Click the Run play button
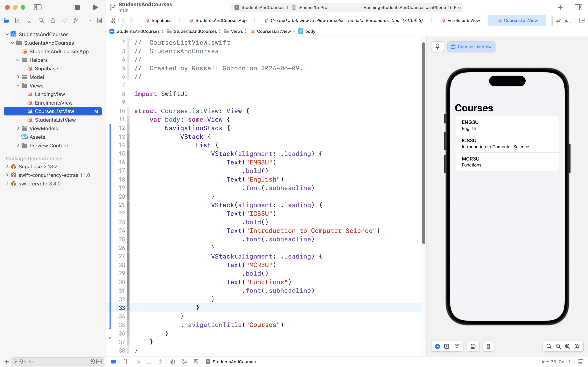 coord(95,7)
